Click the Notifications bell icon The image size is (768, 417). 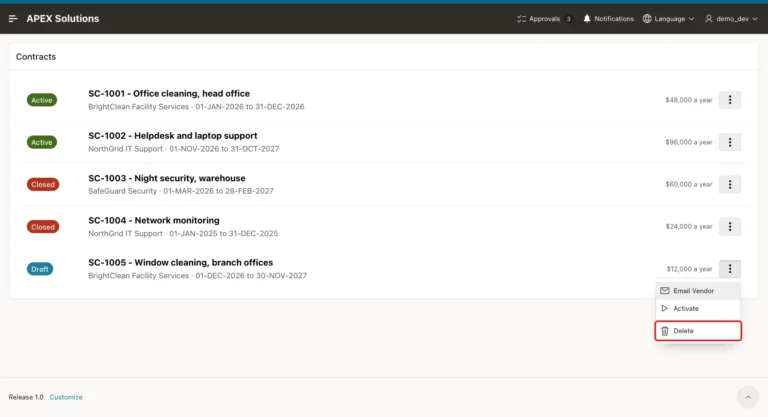pyautogui.click(x=587, y=19)
